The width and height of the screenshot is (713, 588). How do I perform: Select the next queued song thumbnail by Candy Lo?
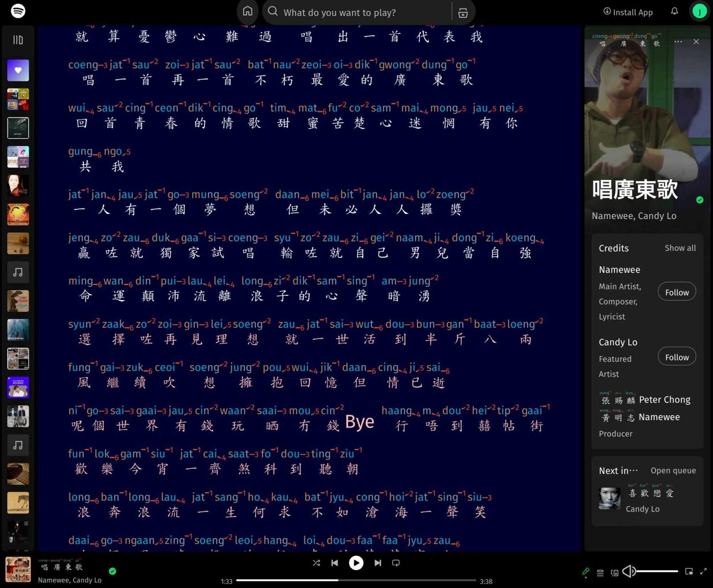coord(610,499)
